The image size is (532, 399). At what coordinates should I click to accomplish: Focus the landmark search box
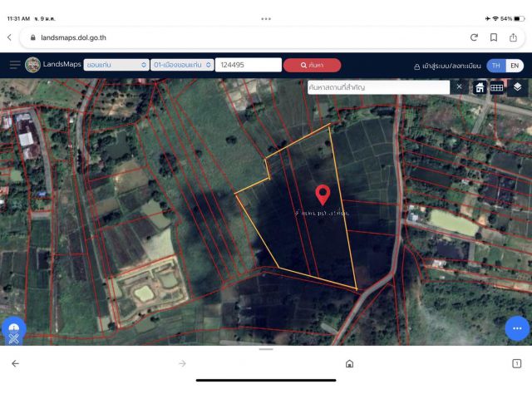379,87
